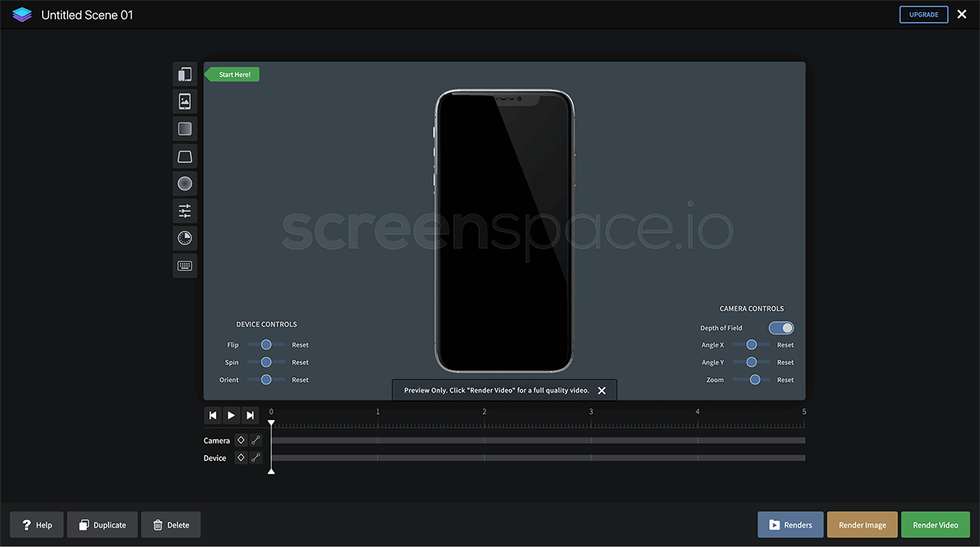Click the Render Video button
980x547 pixels.
tap(935, 525)
